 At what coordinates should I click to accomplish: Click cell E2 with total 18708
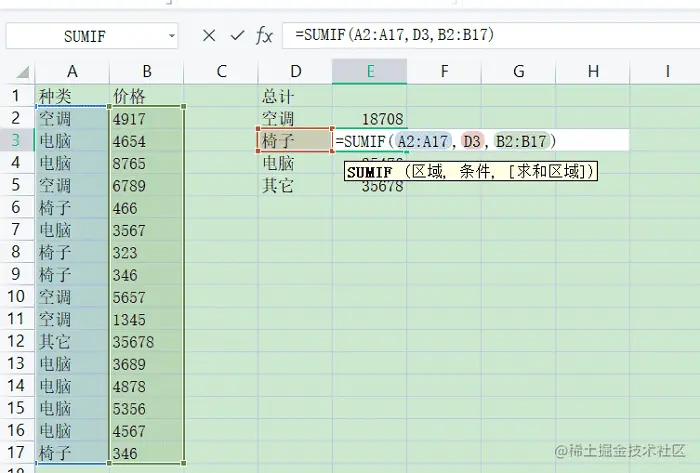click(x=370, y=118)
